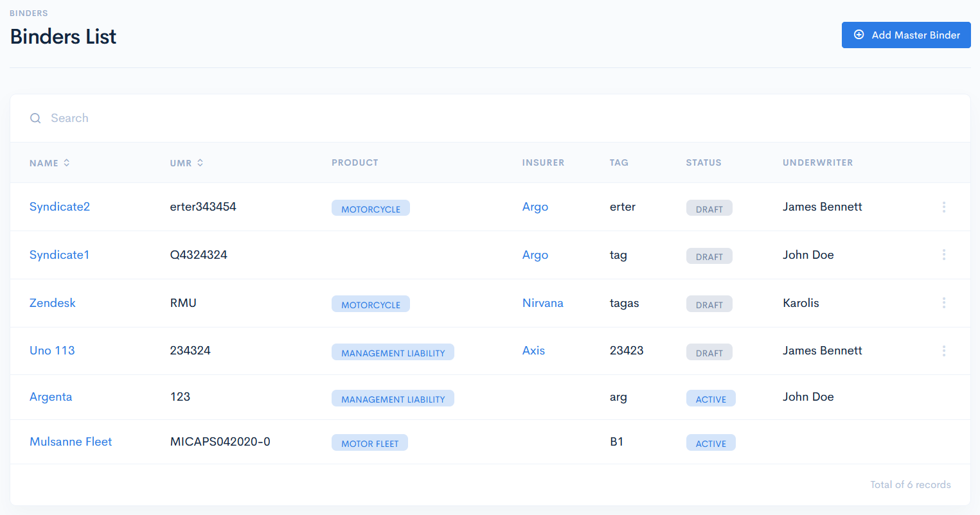Image resolution: width=980 pixels, height=515 pixels.
Task: Open the Uno 113 binder
Action: pyautogui.click(x=52, y=351)
